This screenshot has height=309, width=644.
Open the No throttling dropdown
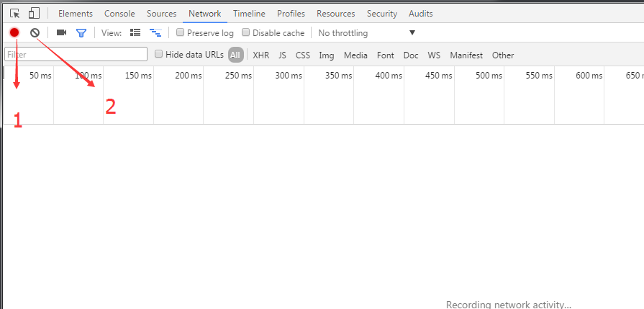point(367,33)
